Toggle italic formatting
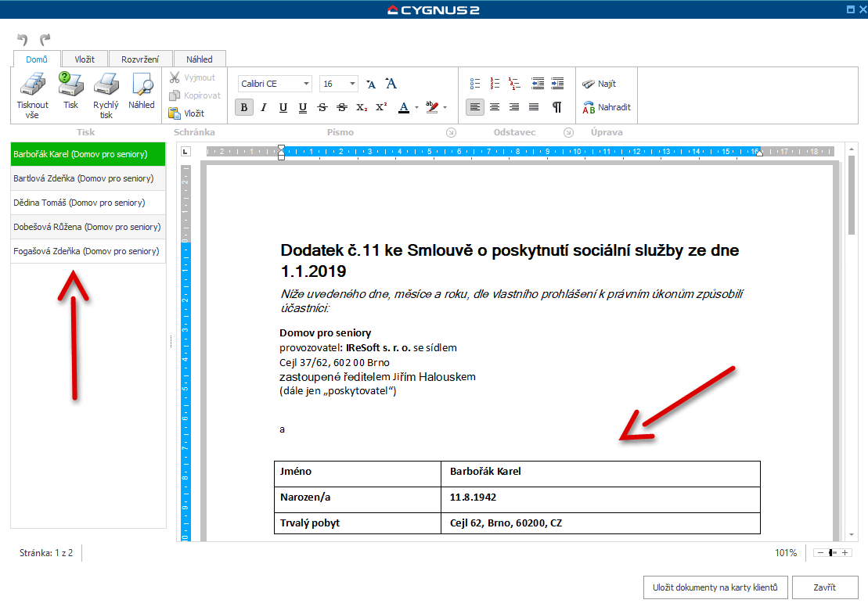Viewport: 868px width, 607px height. tap(264, 107)
